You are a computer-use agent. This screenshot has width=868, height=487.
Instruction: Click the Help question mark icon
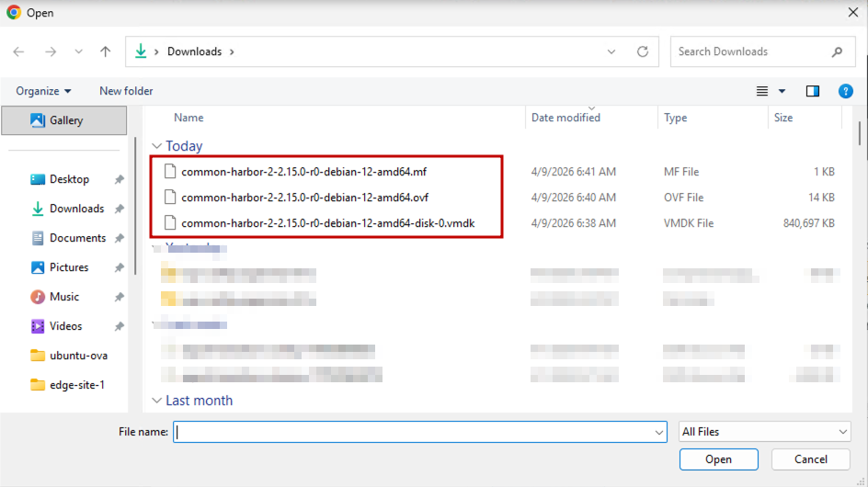click(x=845, y=91)
